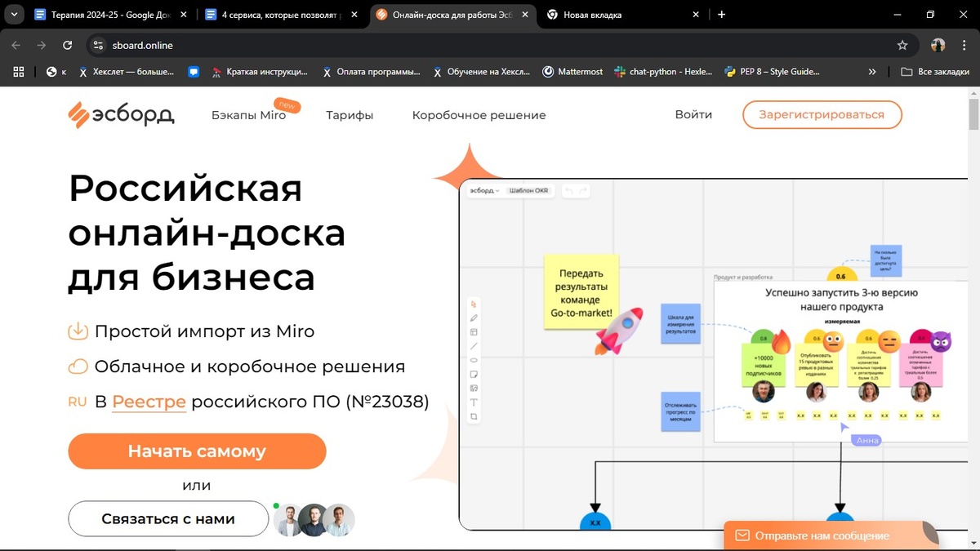
Task: Click the undo arrow on the board preview
Action: click(x=569, y=190)
